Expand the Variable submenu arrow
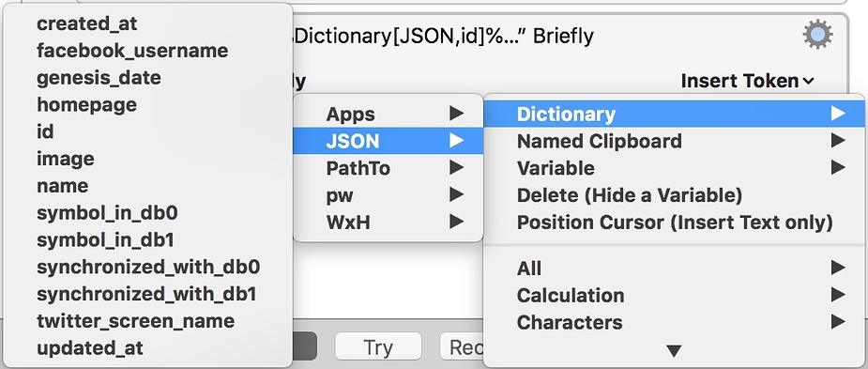This screenshot has height=369, width=868. (838, 168)
